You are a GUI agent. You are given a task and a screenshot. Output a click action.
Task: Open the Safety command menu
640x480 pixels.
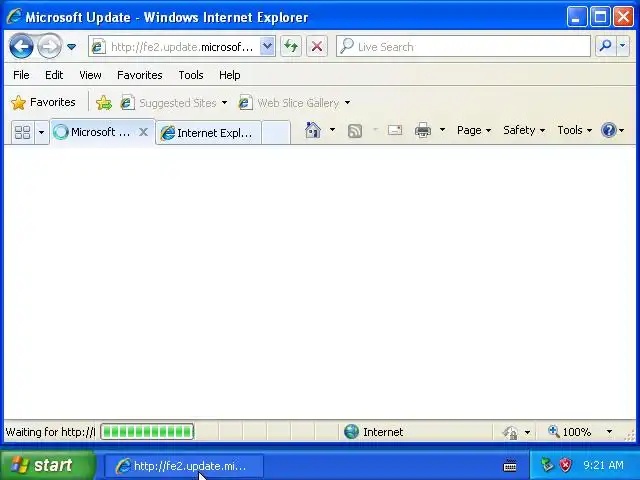[x=524, y=130]
